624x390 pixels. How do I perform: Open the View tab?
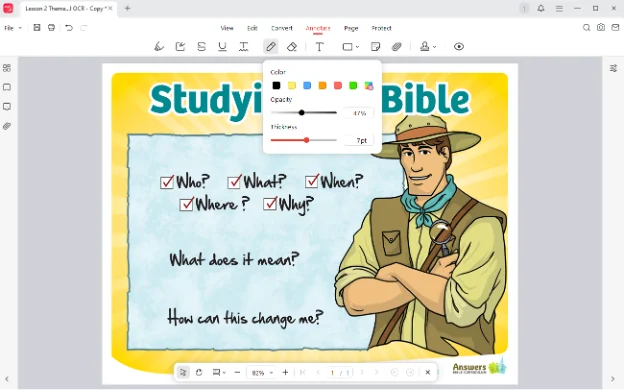coord(227,28)
